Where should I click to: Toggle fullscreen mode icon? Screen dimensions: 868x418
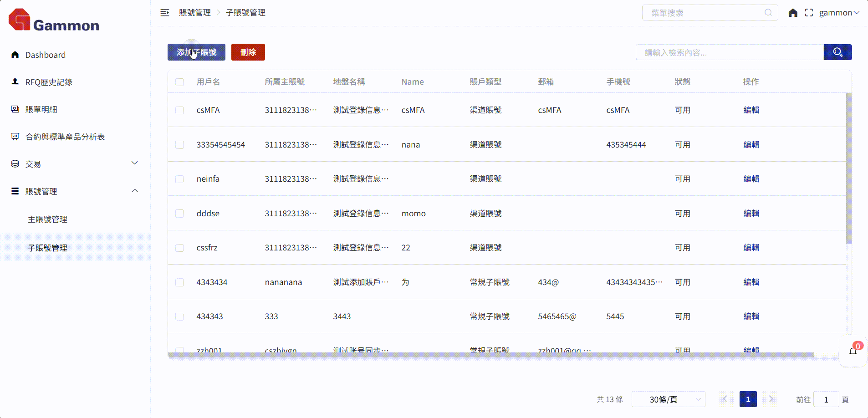coord(809,13)
